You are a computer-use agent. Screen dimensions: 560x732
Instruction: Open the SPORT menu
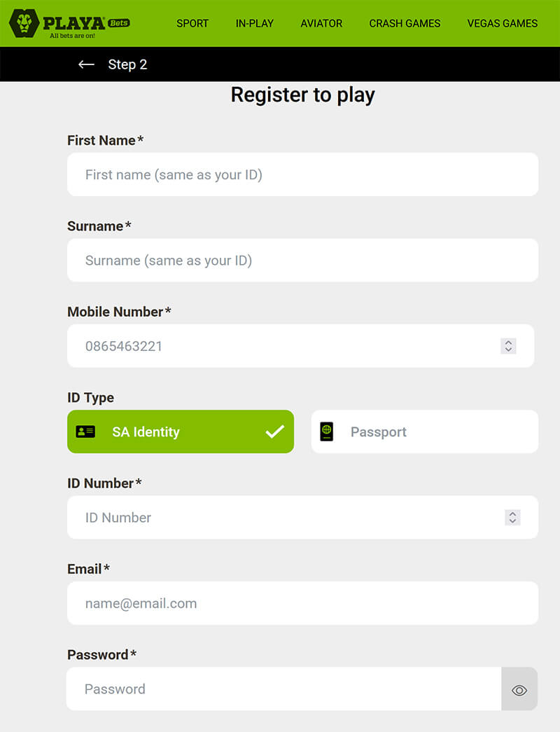coord(192,23)
